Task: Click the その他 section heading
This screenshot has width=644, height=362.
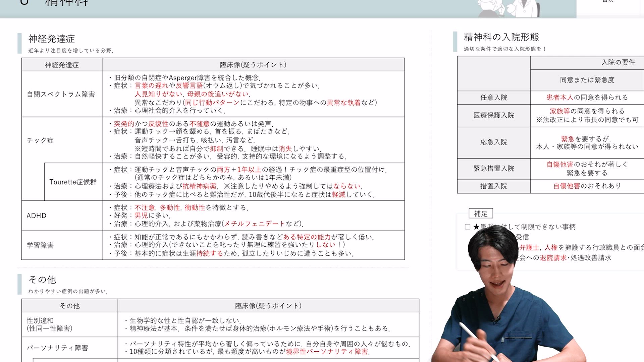Action: pos(42,280)
